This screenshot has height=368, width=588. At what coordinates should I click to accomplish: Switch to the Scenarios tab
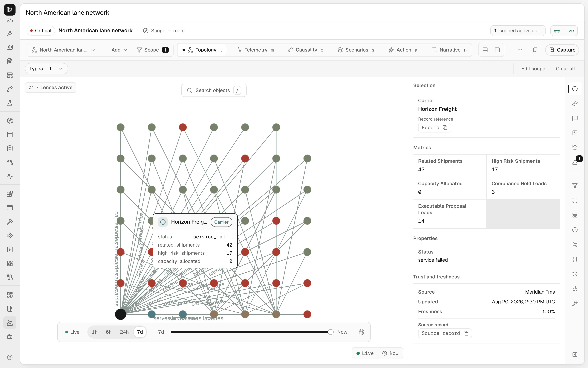(x=356, y=50)
